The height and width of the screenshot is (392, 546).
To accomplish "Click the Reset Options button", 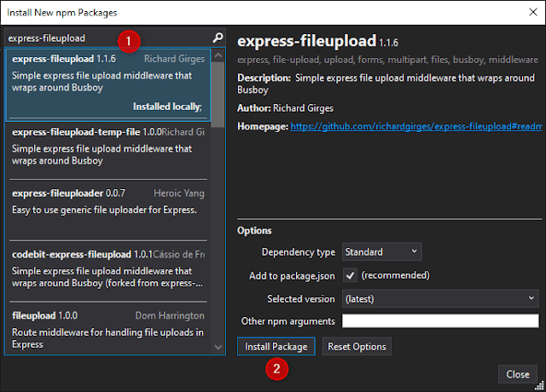I will (357, 347).
